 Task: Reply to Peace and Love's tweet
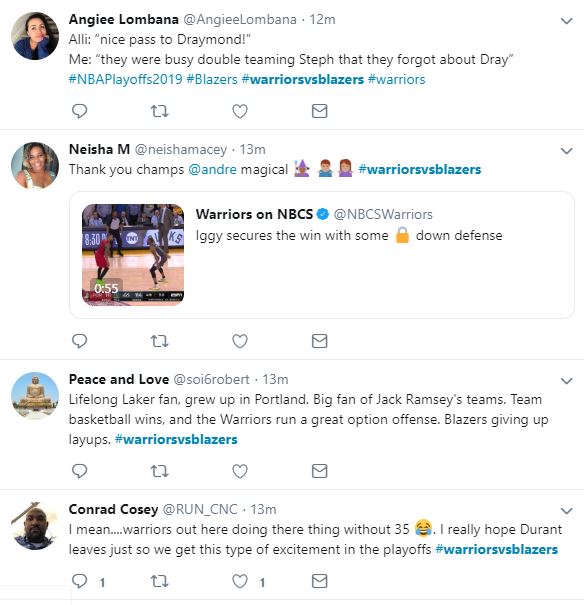[79, 471]
